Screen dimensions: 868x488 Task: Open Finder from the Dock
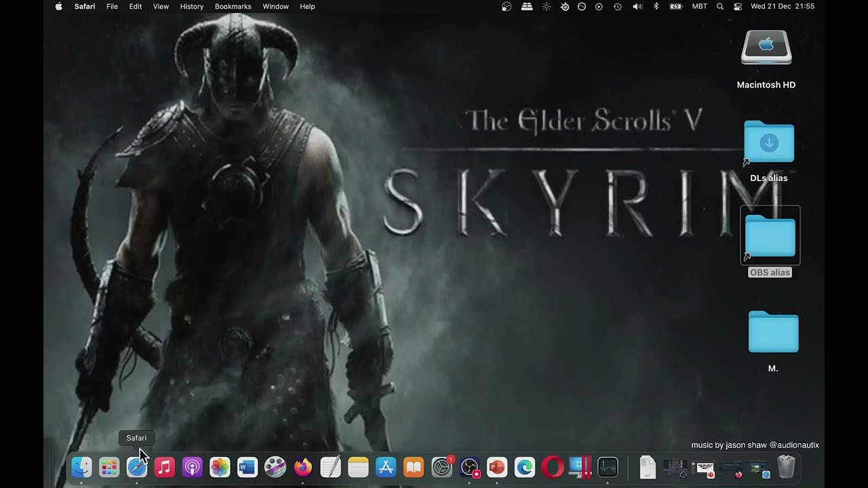81,467
